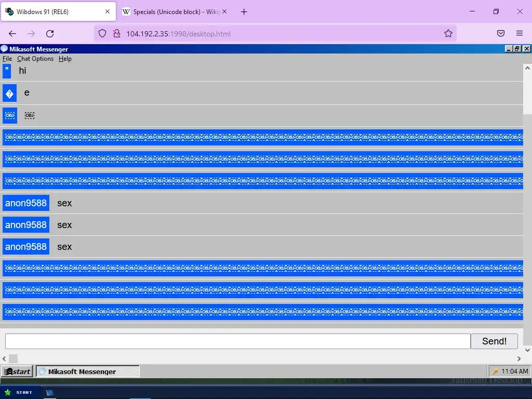
Task: Click the key icon in system tray
Action: click(495, 371)
